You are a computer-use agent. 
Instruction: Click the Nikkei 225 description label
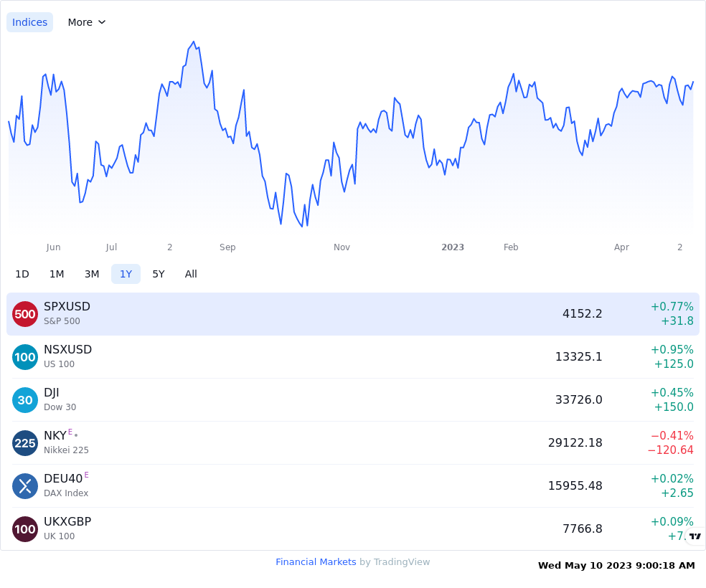pos(66,450)
